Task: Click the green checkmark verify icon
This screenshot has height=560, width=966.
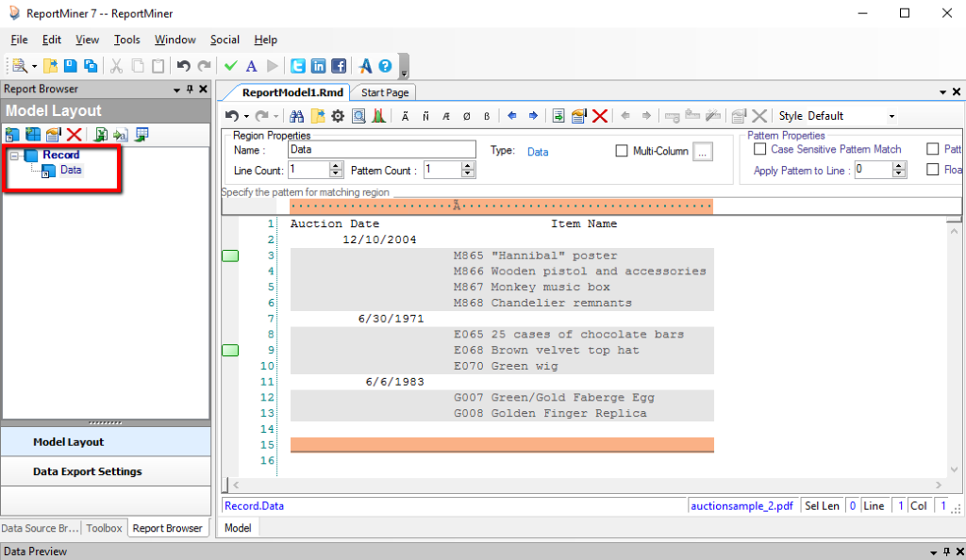Action: click(231, 66)
